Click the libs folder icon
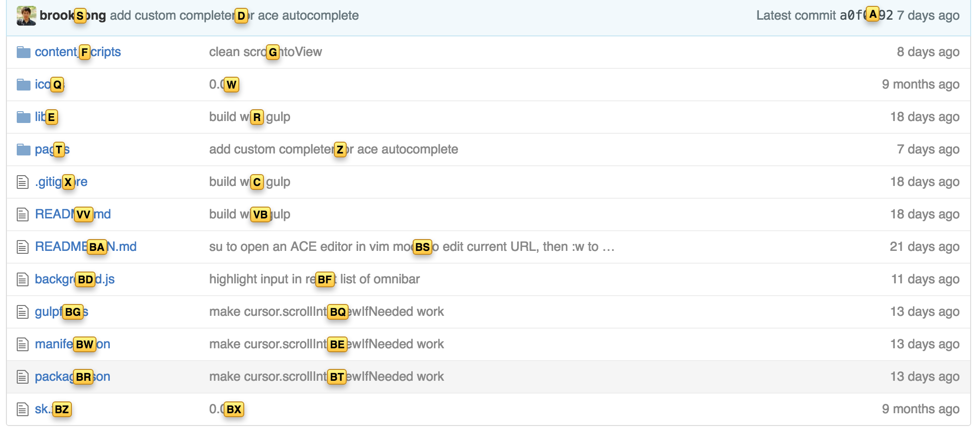The width and height of the screenshot is (980, 427). point(23,117)
